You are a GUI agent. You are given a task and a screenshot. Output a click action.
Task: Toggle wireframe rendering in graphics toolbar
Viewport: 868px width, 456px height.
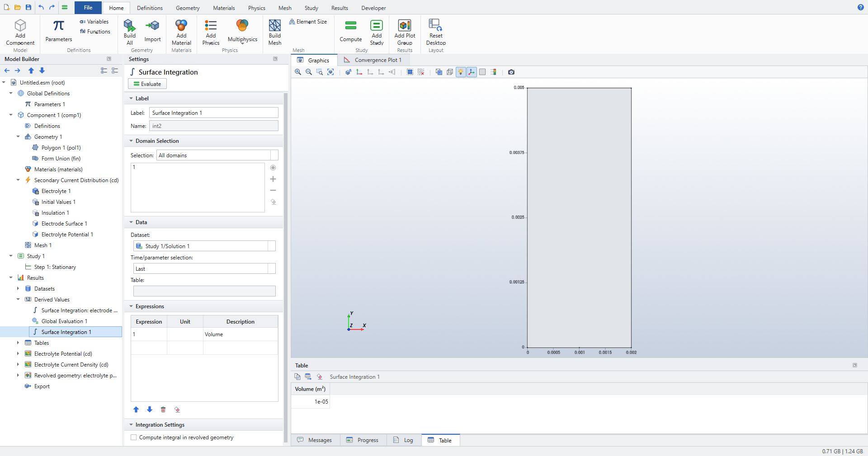pos(450,72)
